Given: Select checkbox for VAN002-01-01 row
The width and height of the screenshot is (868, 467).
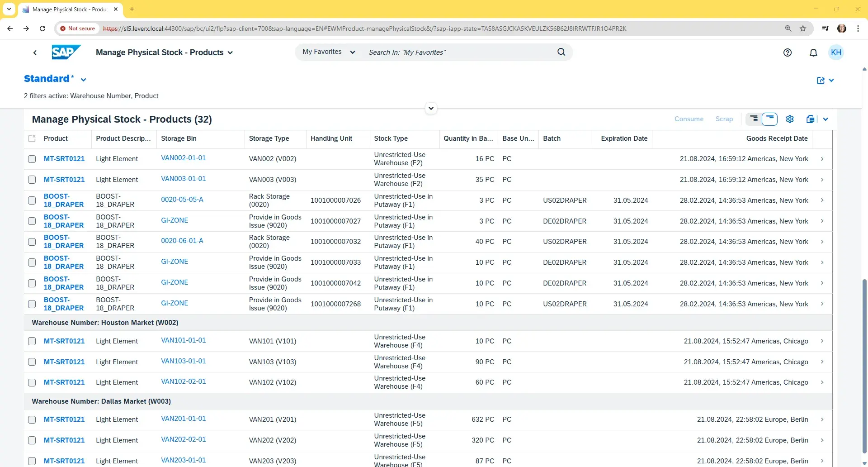Looking at the screenshot, I should tap(32, 159).
